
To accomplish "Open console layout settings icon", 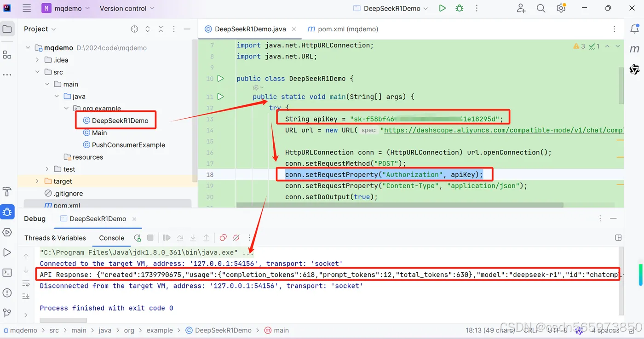I will (x=618, y=238).
